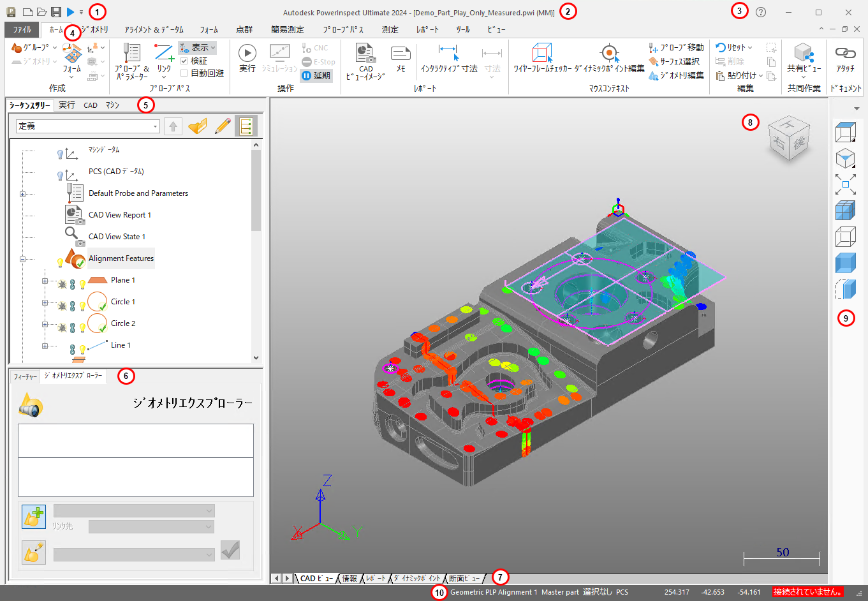Click the zoom-to-fit arrows icon in the view toolbar
The image size is (868, 601).
coord(845,185)
